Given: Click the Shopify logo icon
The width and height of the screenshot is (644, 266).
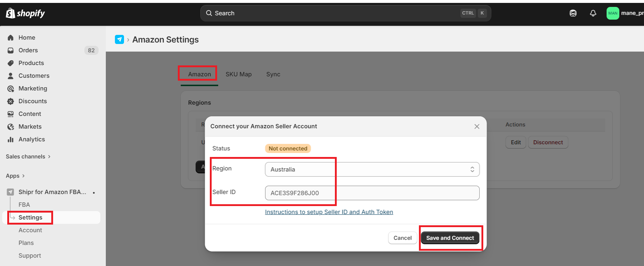Looking at the screenshot, I should click(x=11, y=13).
